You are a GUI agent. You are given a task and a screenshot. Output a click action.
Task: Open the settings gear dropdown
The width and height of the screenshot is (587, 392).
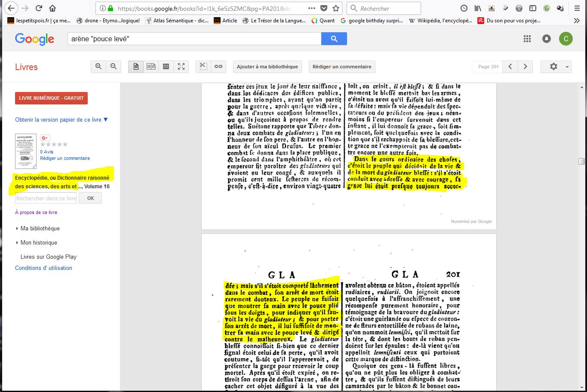click(x=556, y=67)
